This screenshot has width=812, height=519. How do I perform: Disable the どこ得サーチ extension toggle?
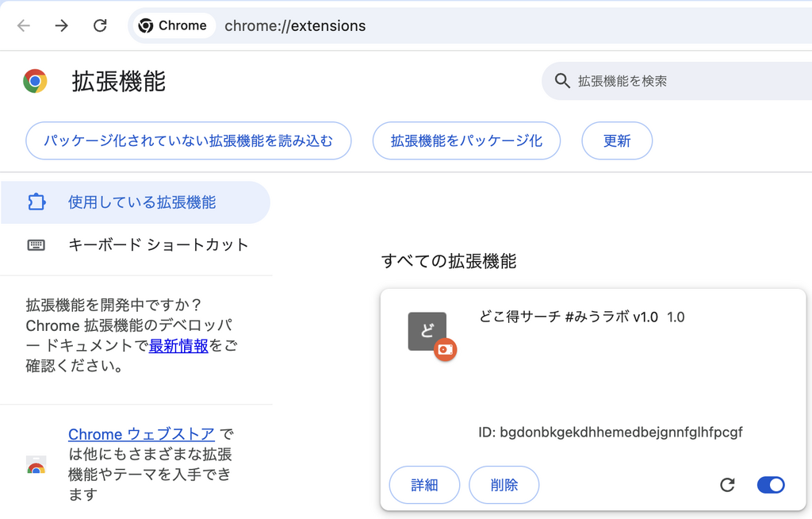(x=771, y=485)
